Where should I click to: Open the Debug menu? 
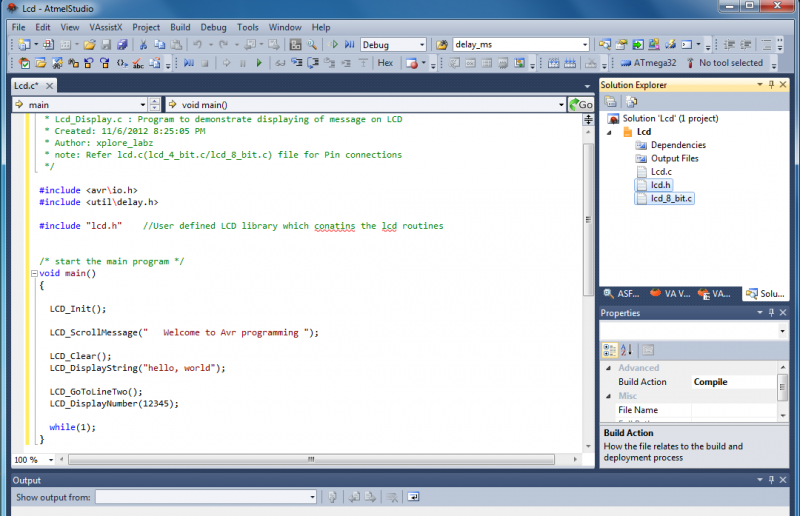click(213, 28)
